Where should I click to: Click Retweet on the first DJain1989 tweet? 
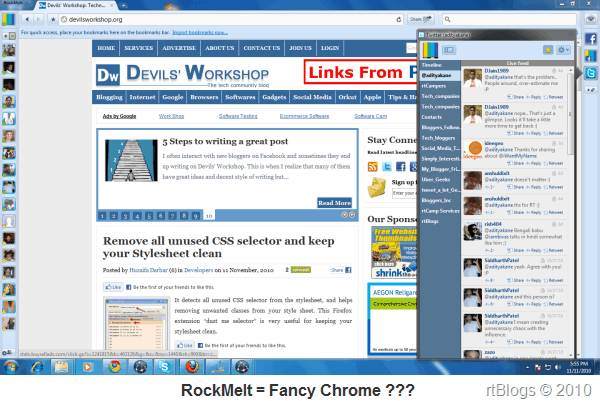[553, 97]
